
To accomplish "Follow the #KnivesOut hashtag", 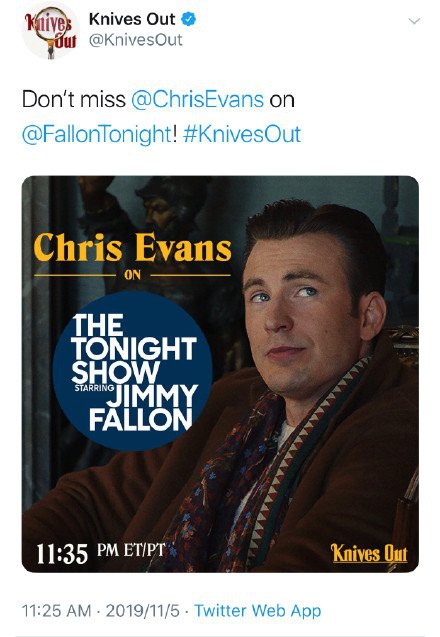I will click(242, 134).
